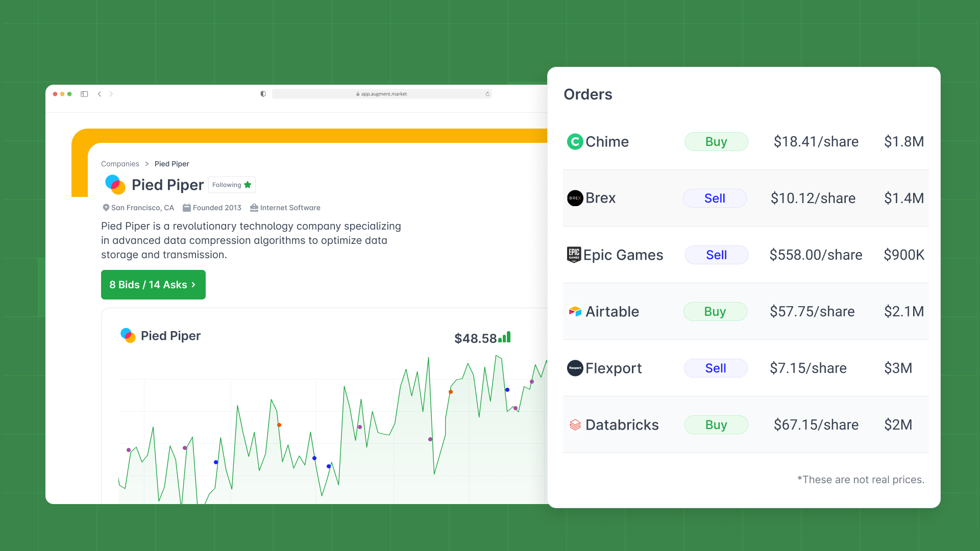Viewport: 980px width, 551px height.
Task: Toggle the browser sidebar panel
Action: click(x=84, y=94)
